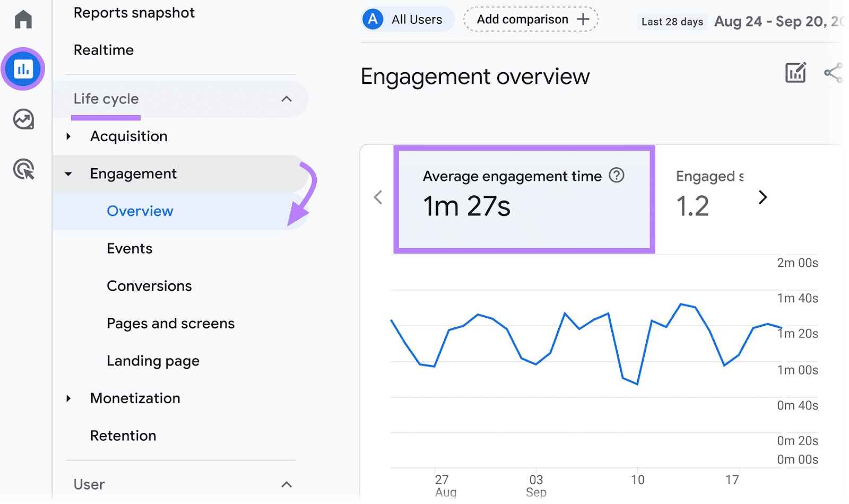Share the Engagement overview report
The height and width of the screenshot is (504, 849).
pos(833,73)
